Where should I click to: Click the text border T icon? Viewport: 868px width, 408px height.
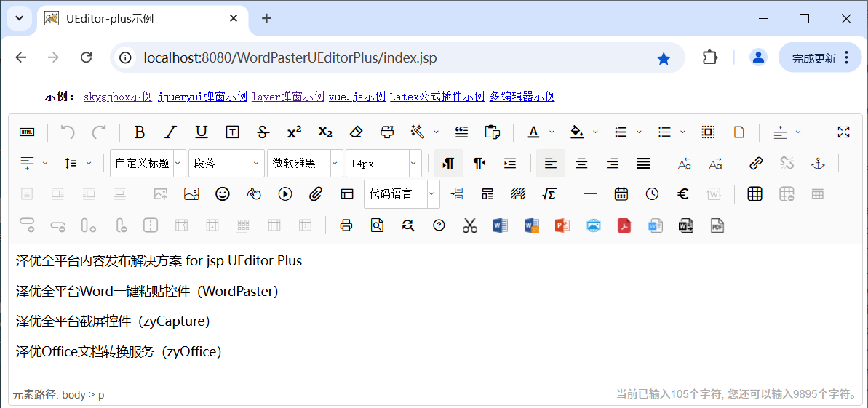point(233,132)
